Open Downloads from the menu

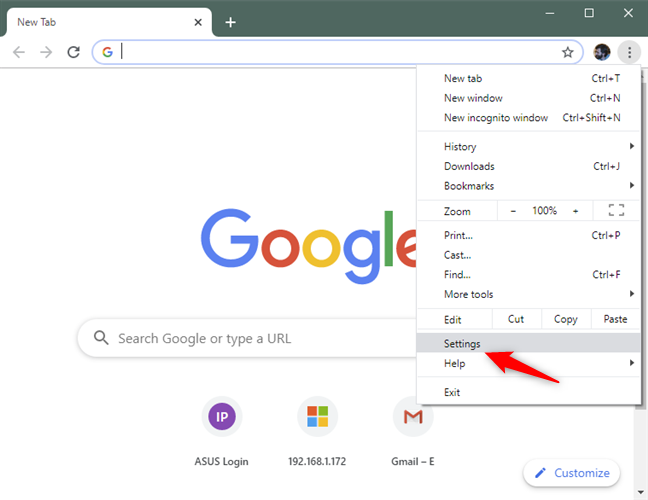point(529,166)
